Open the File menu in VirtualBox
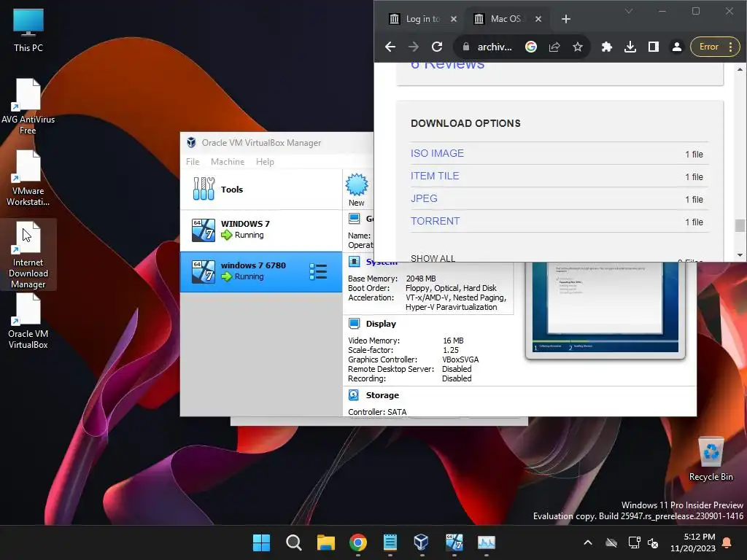 click(x=193, y=162)
